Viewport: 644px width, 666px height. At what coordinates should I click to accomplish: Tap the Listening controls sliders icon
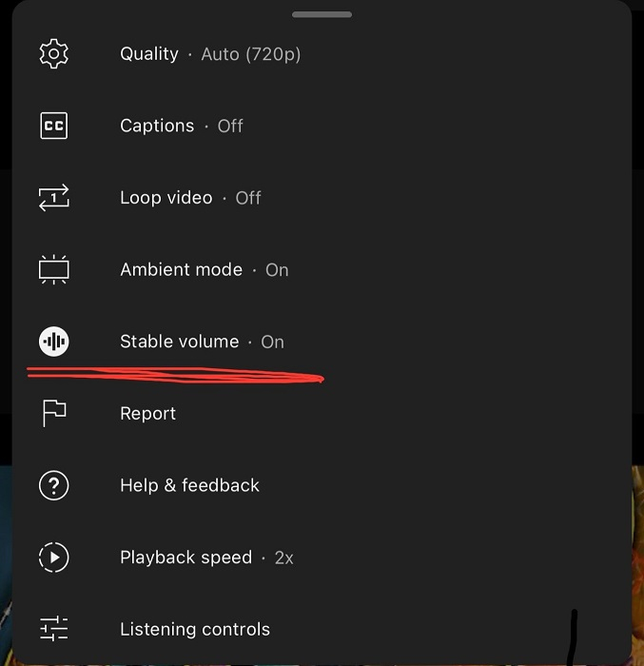click(54, 629)
